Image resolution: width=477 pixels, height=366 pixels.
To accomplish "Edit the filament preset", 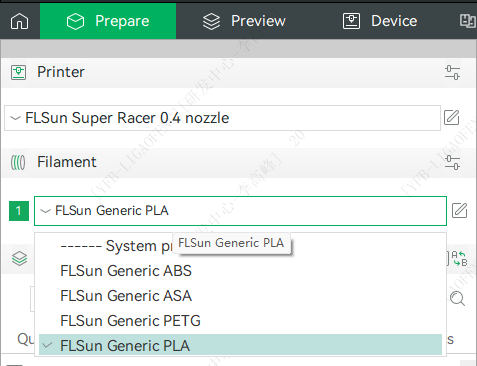I will tap(459, 211).
